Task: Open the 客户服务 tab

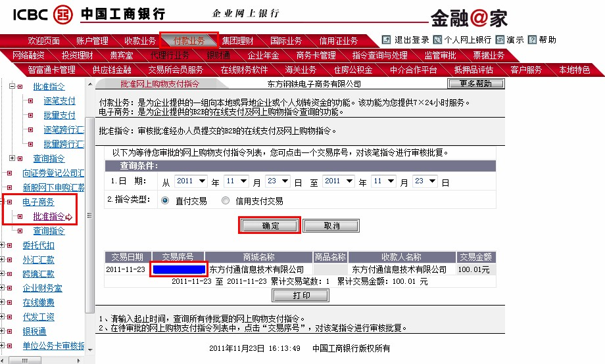Action: [x=526, y=70]
